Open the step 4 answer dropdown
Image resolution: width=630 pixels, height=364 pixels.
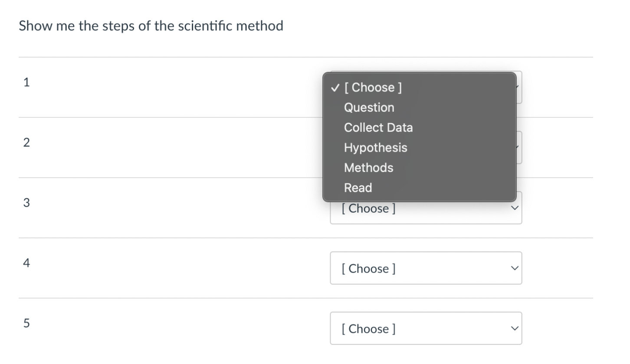coord(426,268)
